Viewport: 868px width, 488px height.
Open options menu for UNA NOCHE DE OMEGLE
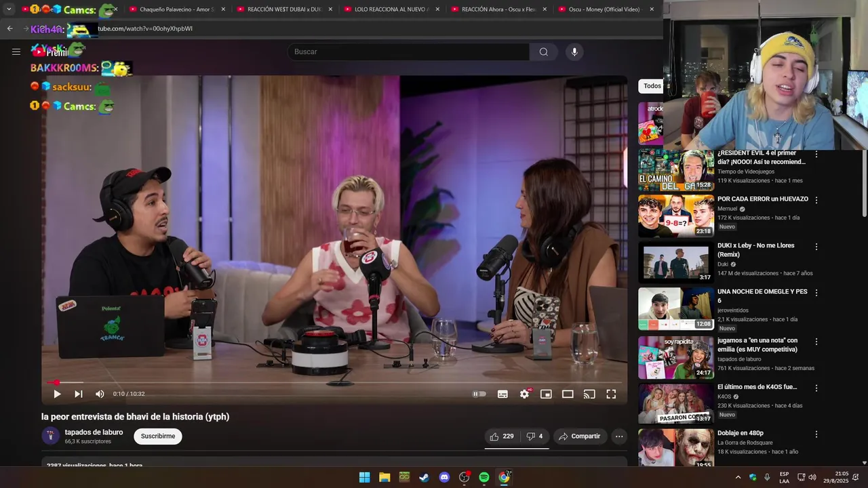tap(816, 293)
